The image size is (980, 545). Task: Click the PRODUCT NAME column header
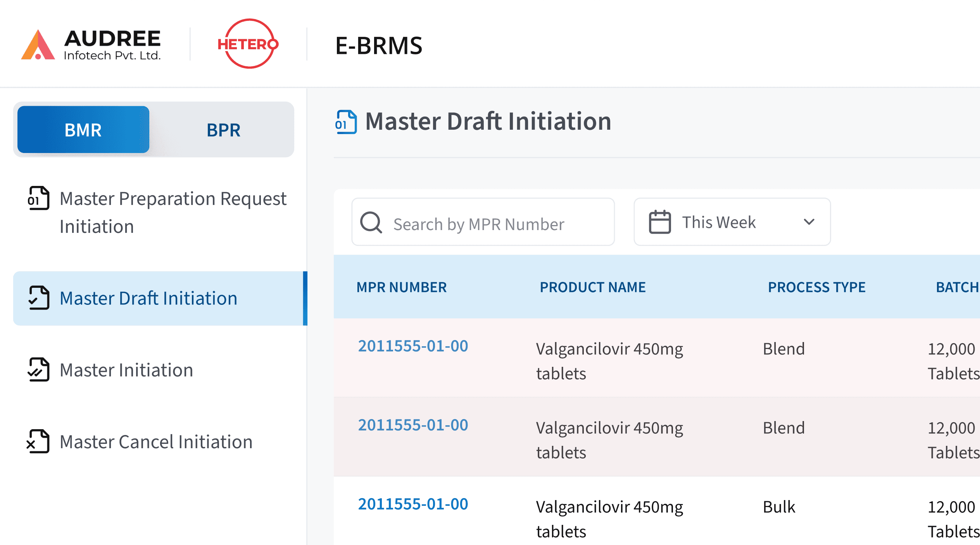pos(593,287)
